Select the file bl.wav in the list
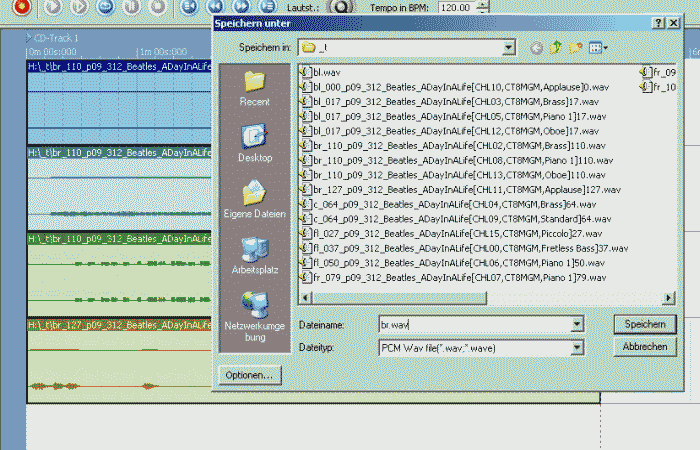 (327, 72)
